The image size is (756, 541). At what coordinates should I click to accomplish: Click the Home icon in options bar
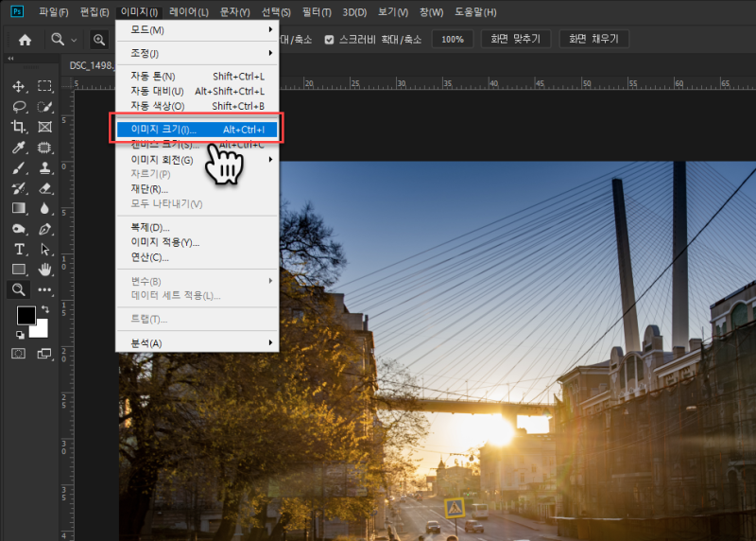point(25,40)
